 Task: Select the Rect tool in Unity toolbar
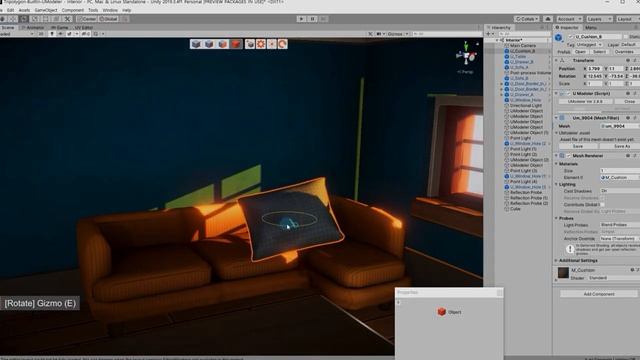click(x=46, y=19)
